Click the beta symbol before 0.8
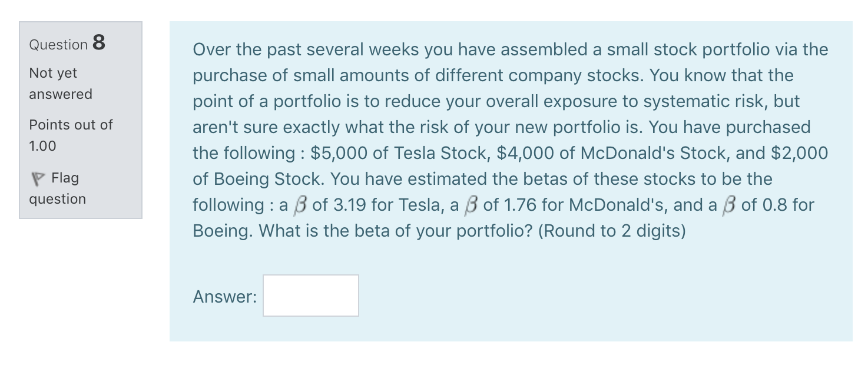The width and height of the screenshot is (868, 365). click(729, 205)
